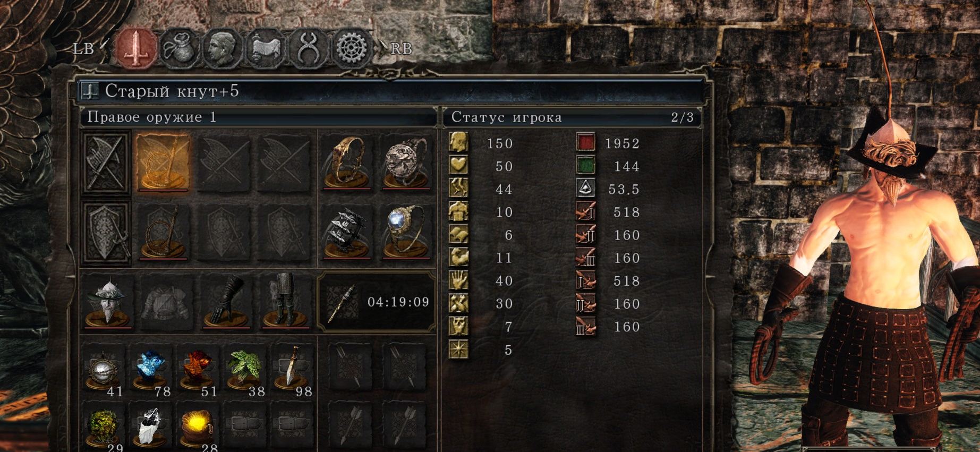
Task: Select the black gauntlets armor slot
Action: [225, 301]
